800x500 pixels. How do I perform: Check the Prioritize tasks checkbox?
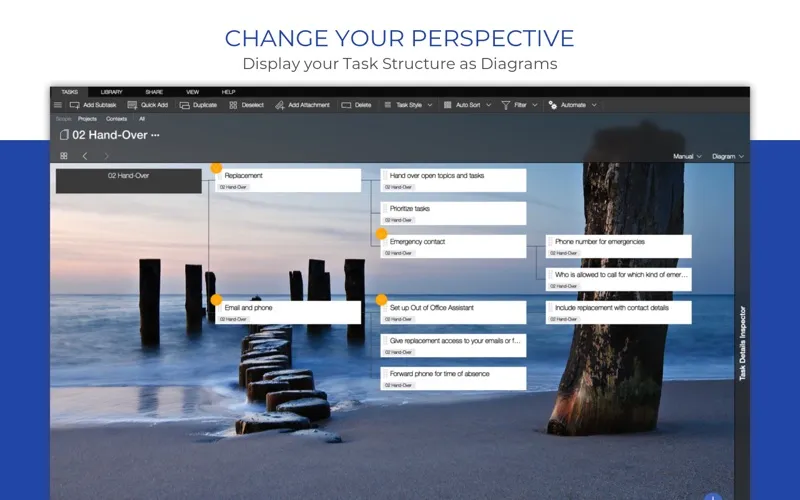pos(386,209)
